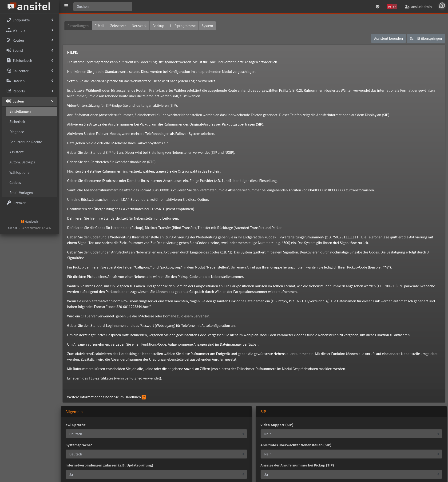Image resolution: width=448 pixels, height=482 pixels.
Task: Open handbook via orange question icon
Action: [x=144, y=397]
